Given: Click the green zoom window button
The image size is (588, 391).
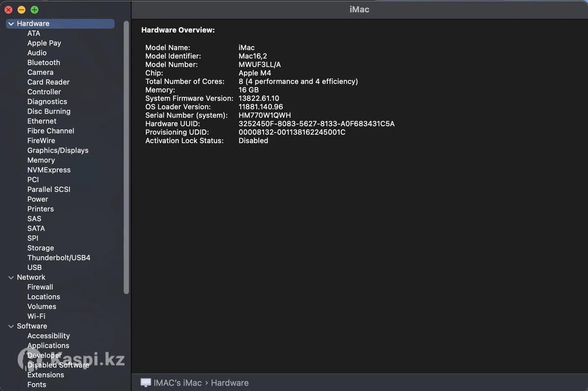Looking at the screenshot, I should click(34, 10).
